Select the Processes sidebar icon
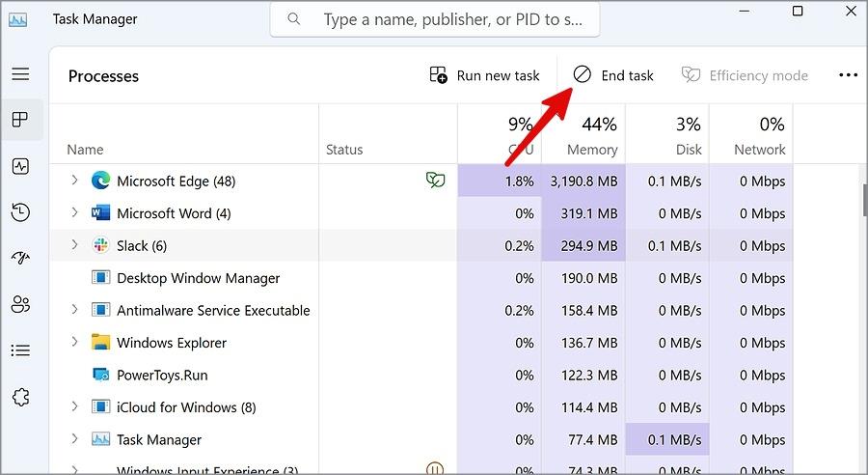The height and width of the screenshot is (475, 868). pyautogui.click(x=20, y=119)
